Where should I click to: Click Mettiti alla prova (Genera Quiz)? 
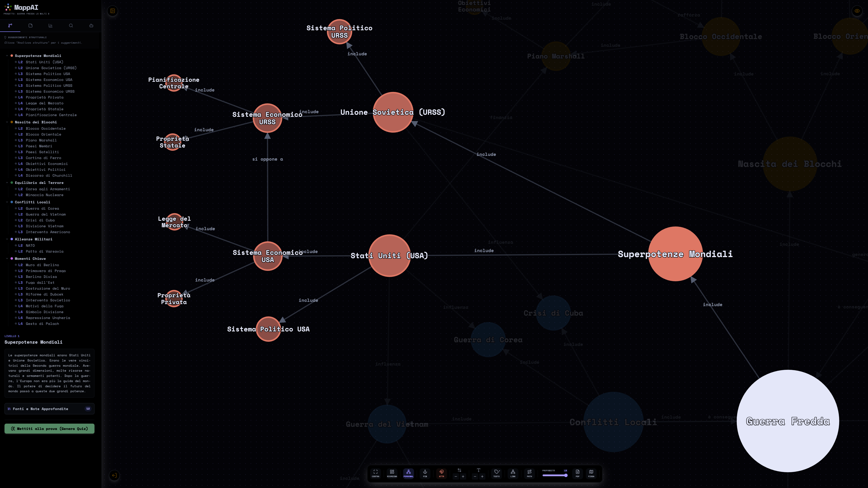(50, 428)
